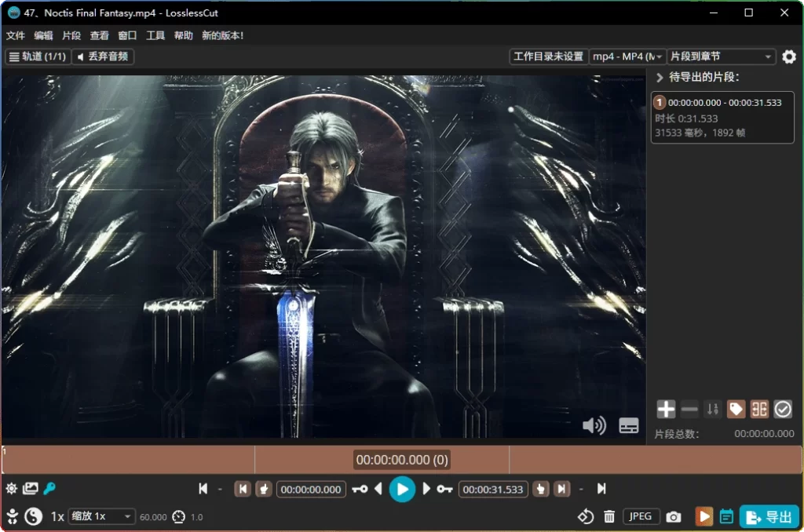This screenshot has height=532, width=804.
Task: Click the split segment icon
Action: click(x=759, y=409)
